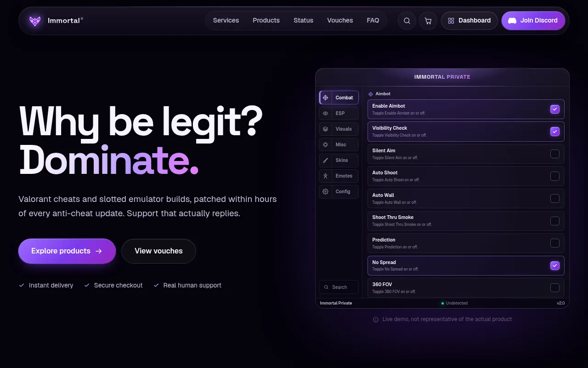
Task: Click the Join Discord button
Action: pos(533,21)
